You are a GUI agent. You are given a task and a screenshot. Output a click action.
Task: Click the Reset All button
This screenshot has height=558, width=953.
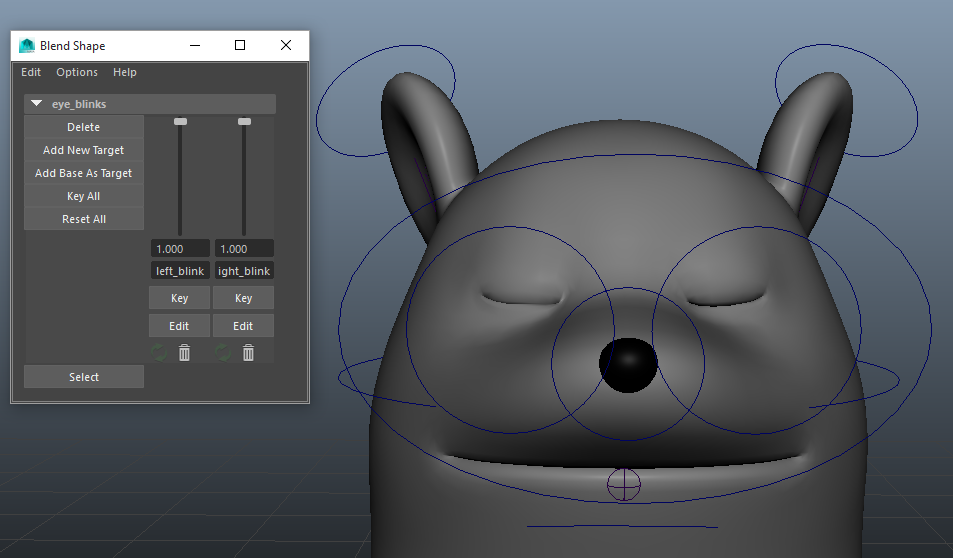pyautogui.click(x=84, y=219)
